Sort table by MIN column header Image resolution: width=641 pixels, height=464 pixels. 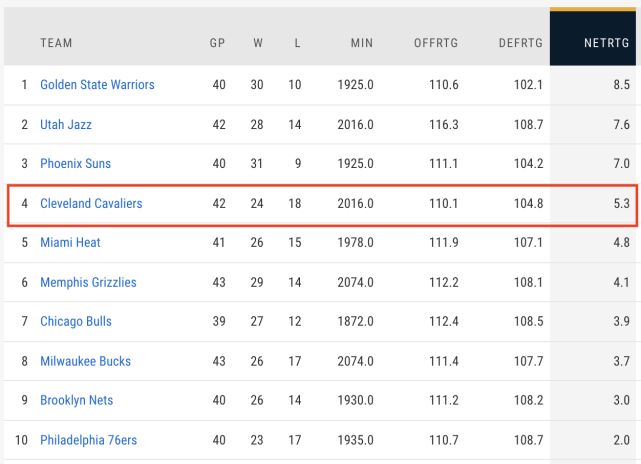click(x=362, y=43)
